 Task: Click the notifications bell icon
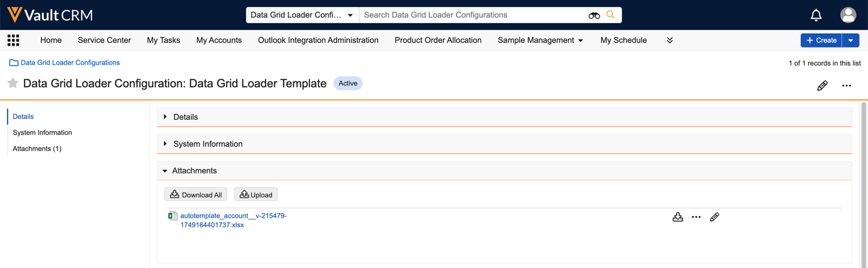pyautogui.click(x=816, y=15)
